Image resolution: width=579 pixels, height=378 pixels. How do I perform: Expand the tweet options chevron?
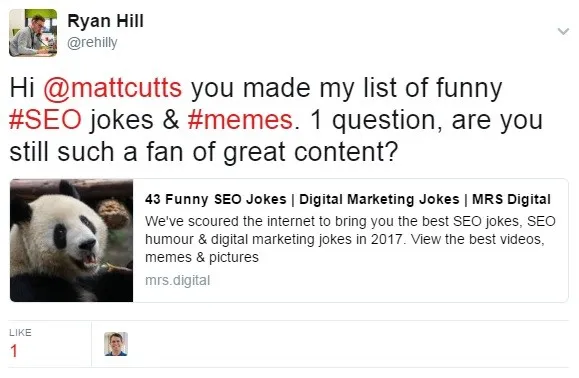[x=563, y=31]
